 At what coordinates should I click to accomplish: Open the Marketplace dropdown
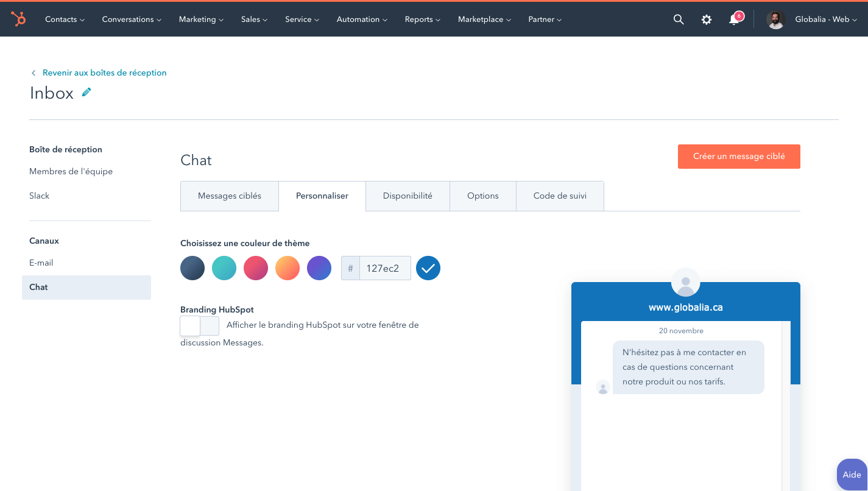coord(484,19)
